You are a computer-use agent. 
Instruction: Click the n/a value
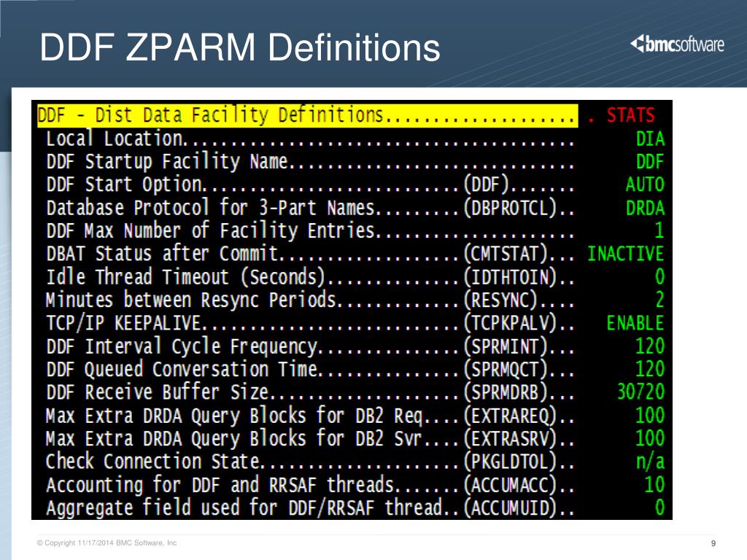[650, 462]
